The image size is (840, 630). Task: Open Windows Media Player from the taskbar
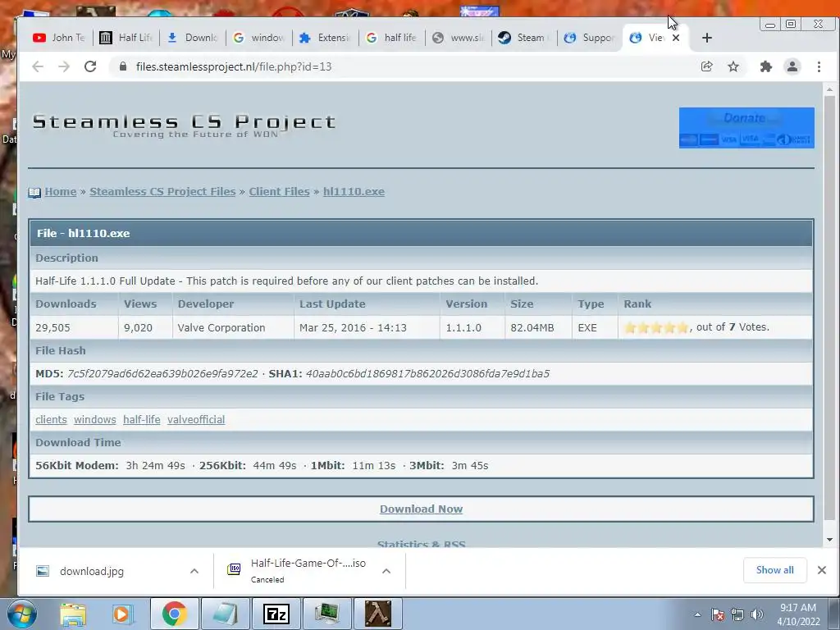(122, 614)
